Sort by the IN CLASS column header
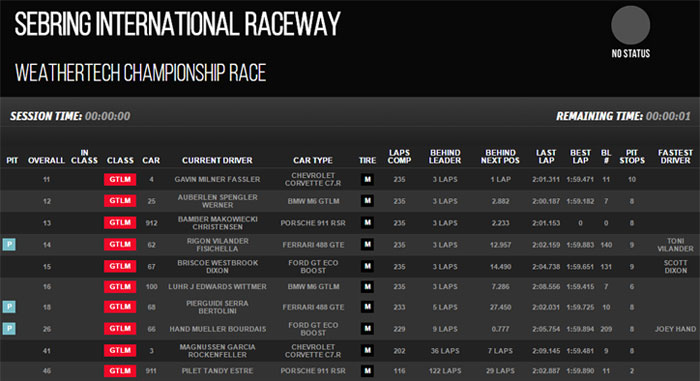 (84, 156)
